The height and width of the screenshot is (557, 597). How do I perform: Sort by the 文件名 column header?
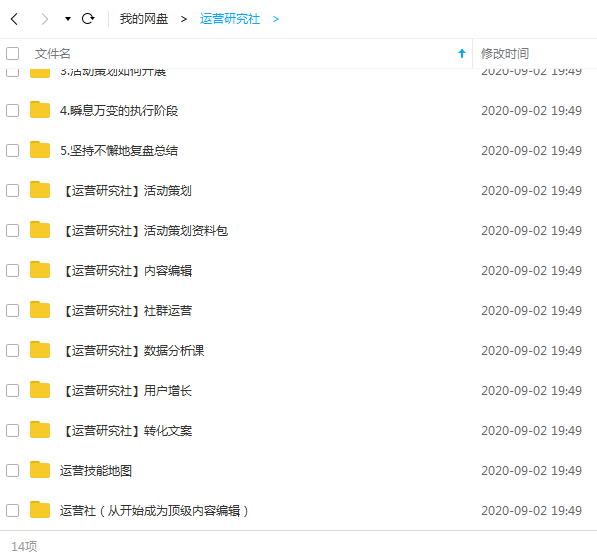click(53, 54)
